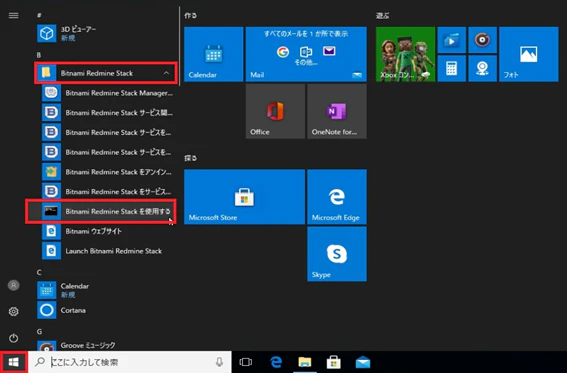Viewport: 567px width, 373px height.
Task: Click the B letter index header
Action: [x=39, y=55]
